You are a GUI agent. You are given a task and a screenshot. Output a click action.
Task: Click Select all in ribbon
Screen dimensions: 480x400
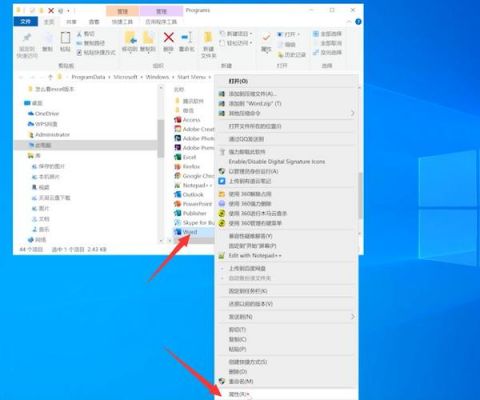(x=328, y=34)
